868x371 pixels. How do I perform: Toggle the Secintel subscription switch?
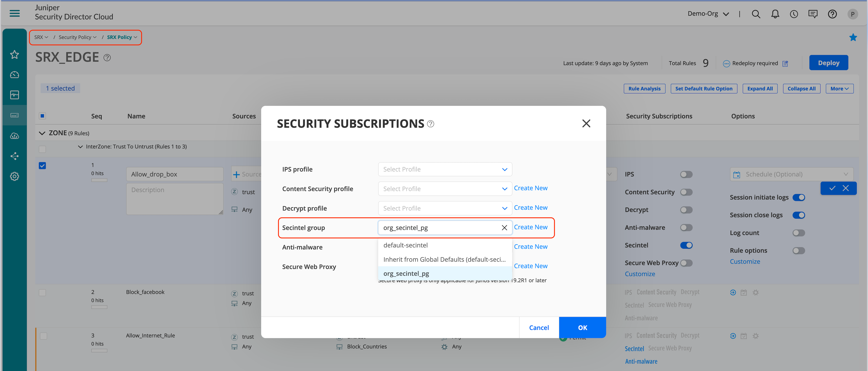click(686, 245)
